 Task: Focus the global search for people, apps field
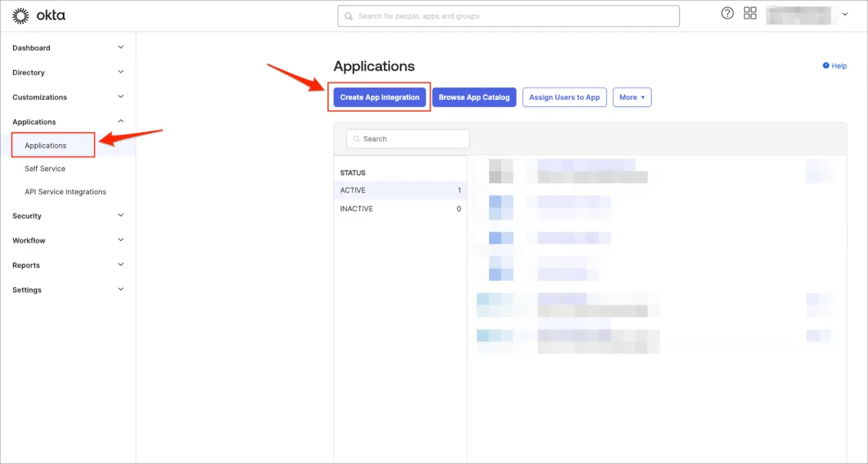point(514,16)
